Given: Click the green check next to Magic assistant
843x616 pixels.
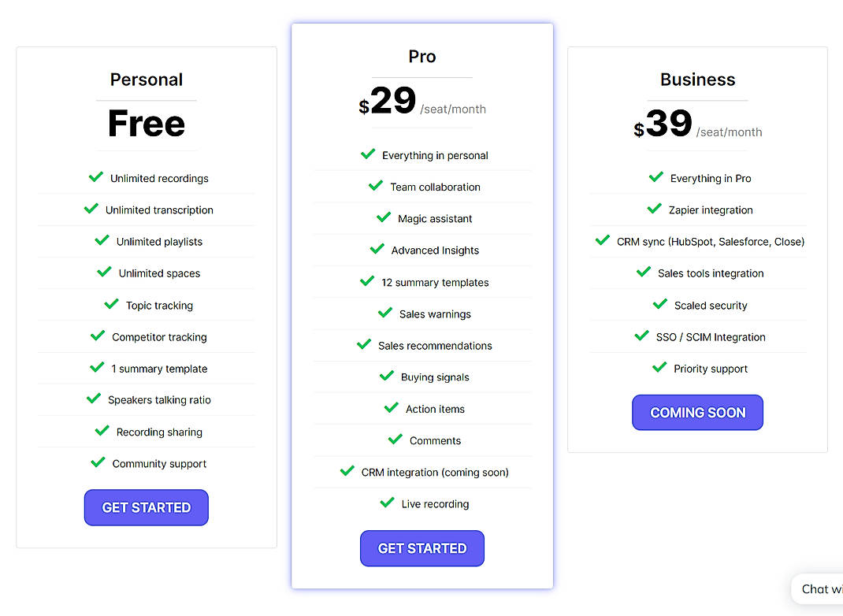Looking at the screenshot, I should 383,217.
